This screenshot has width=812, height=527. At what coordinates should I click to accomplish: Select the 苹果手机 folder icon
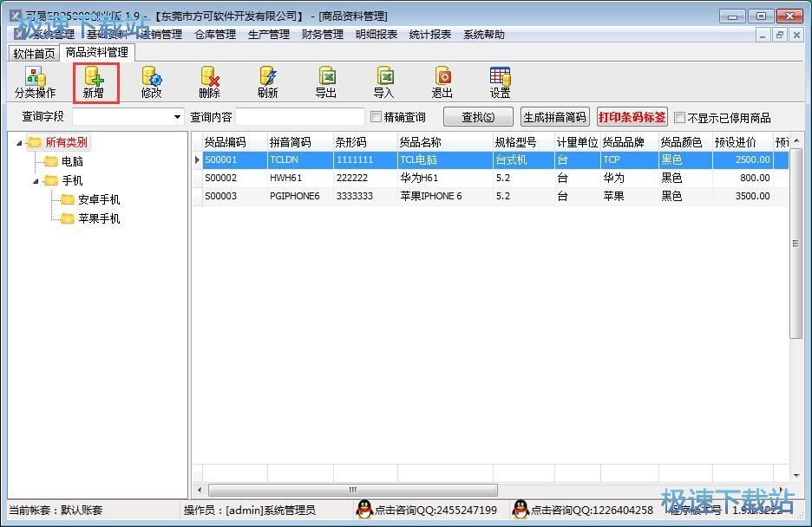click(x=68, y=218)
